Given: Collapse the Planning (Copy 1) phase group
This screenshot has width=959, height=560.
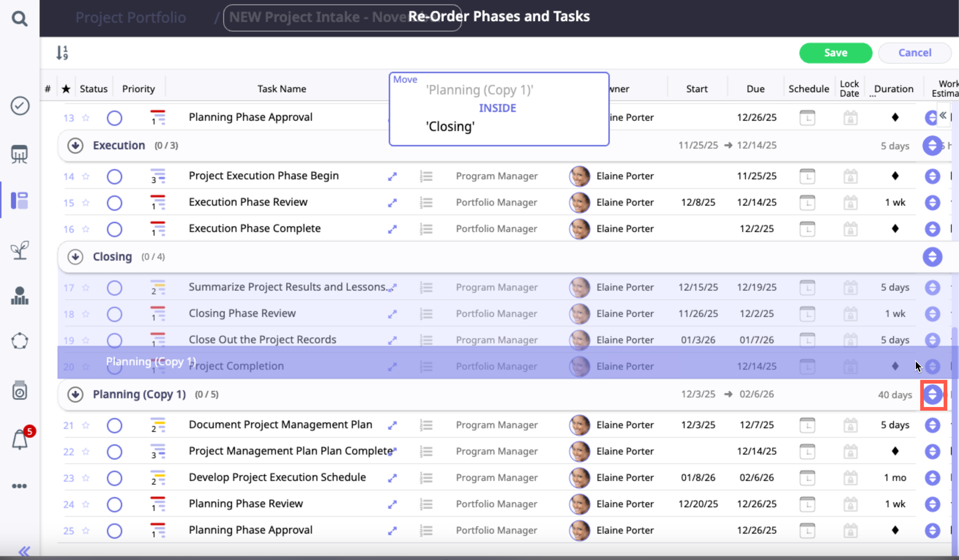Looking at the screenshot, I should tap(75, 395).
